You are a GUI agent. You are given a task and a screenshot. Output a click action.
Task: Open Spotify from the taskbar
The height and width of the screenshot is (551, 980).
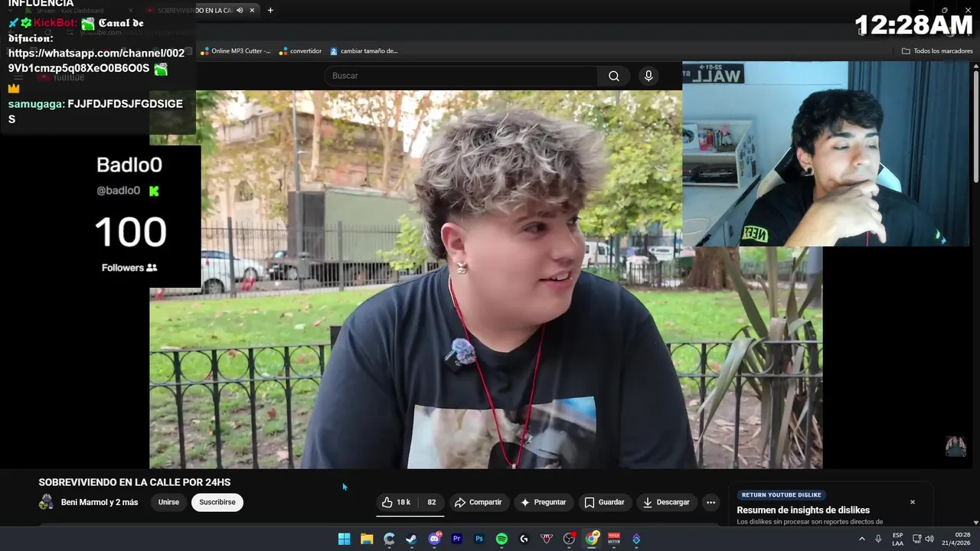tap(501, 539)
